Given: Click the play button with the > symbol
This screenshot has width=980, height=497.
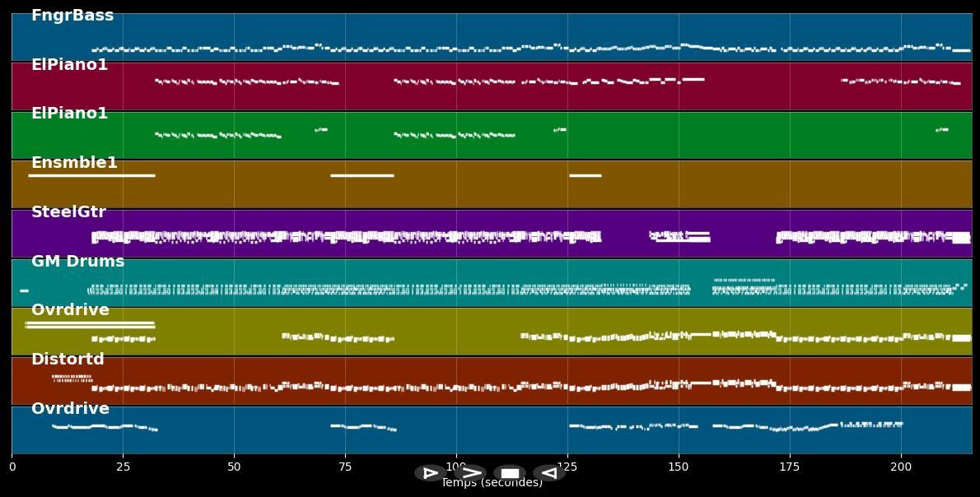Looking at the screenshot, I should tap(470, 473).
